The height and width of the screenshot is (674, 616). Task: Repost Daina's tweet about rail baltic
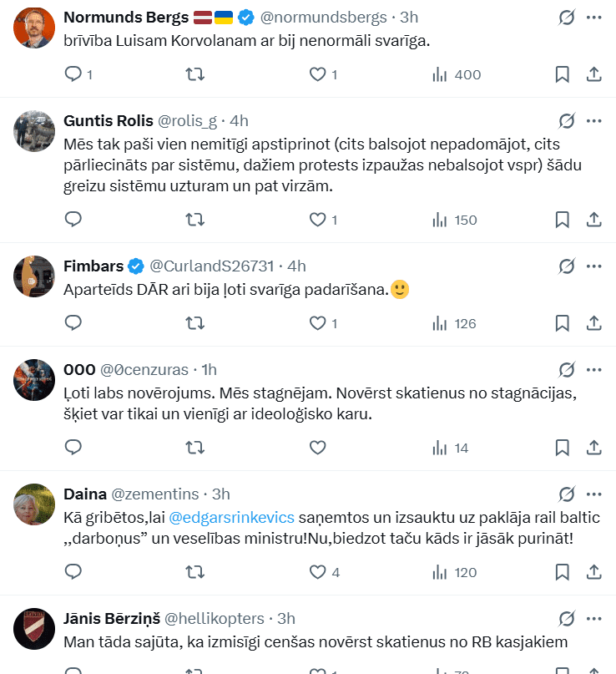[194, 572]
